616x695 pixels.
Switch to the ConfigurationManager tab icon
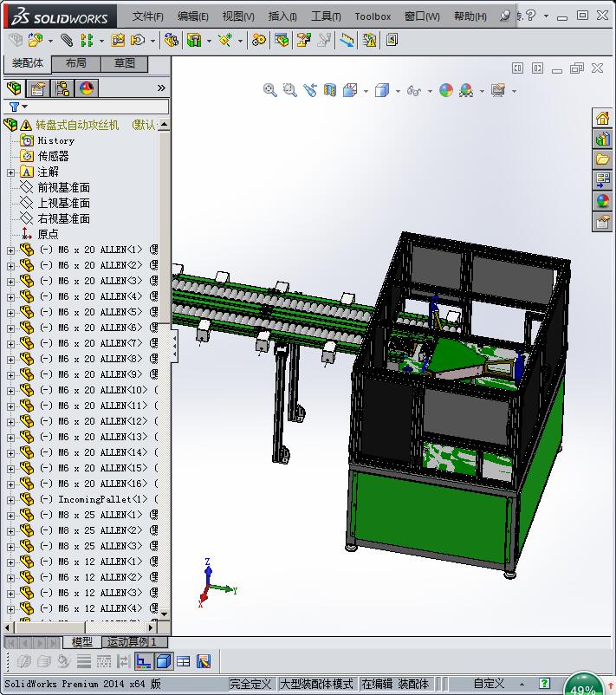click(x=62, y=88)
